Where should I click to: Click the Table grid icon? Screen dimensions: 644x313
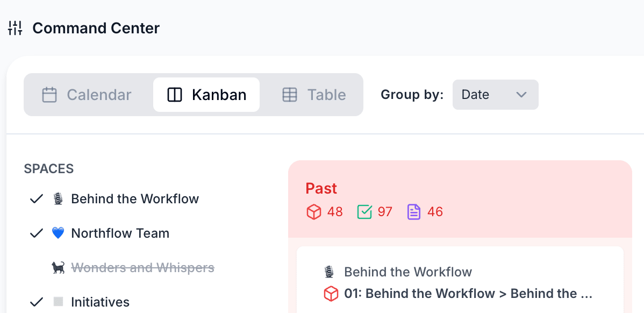click(x=290, y=95)
